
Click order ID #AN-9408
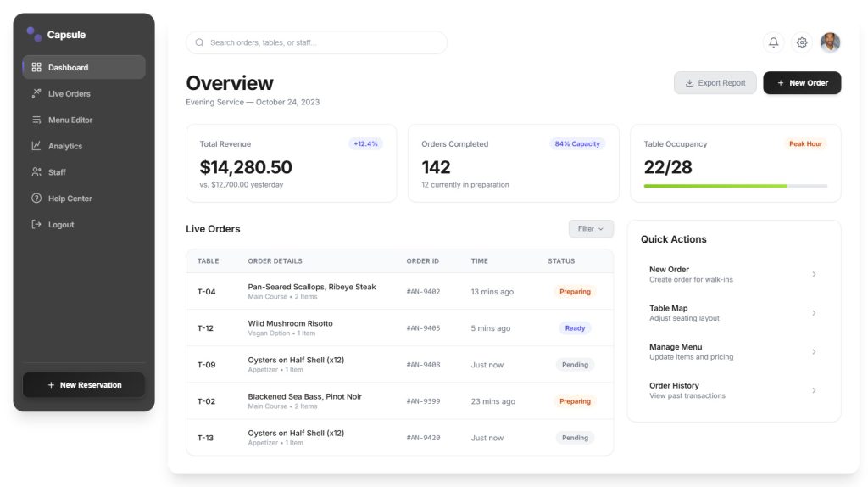[424, 365]
